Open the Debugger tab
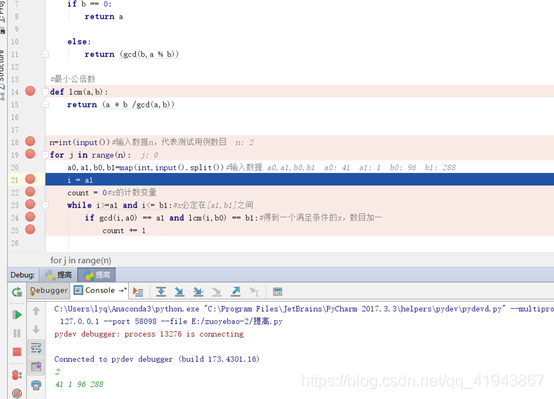554x399 pixels. tap(48, 291)
